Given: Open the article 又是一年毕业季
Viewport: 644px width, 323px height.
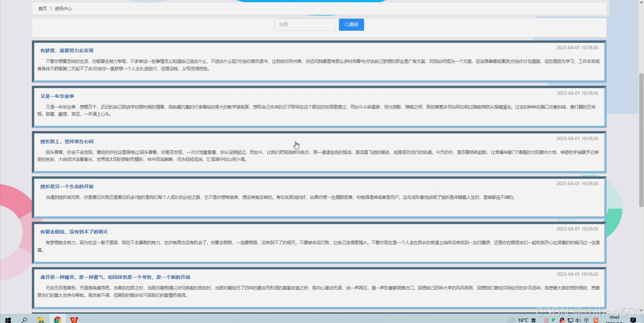Looking at the screenshot, I should [x=57, y=96].
